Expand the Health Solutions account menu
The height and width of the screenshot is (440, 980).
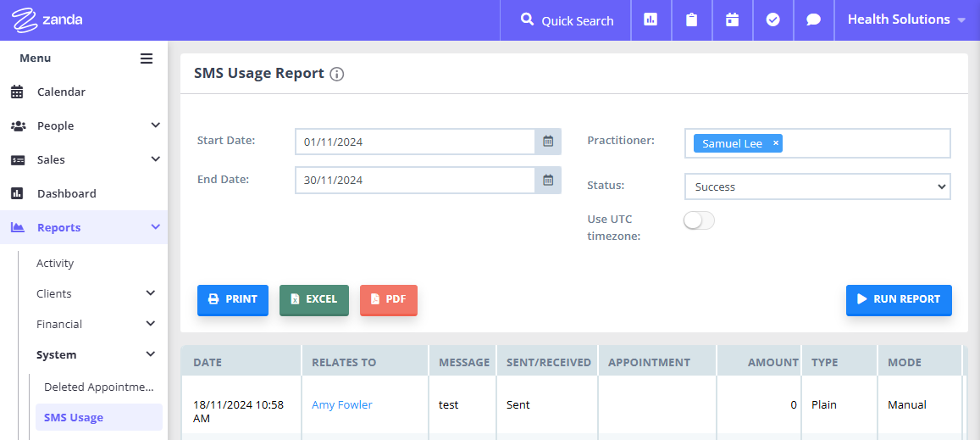pos(906,19)
